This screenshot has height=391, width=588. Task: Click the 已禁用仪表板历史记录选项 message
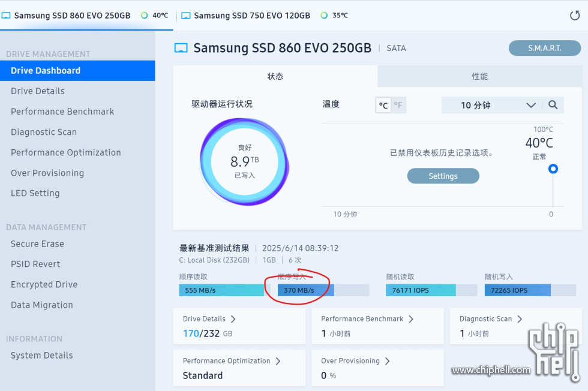click(442, 153)
